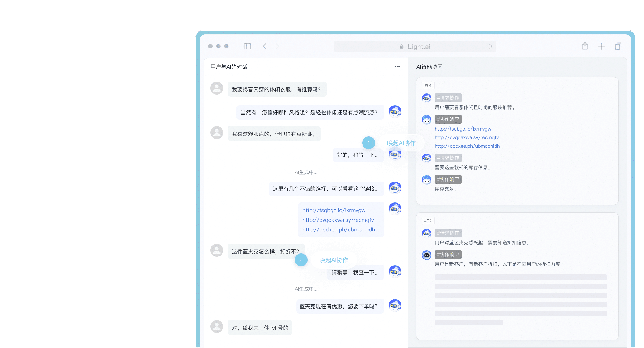Go back using the browser back arrow
The height and width of the screenshot is (348, 644).
265,46
